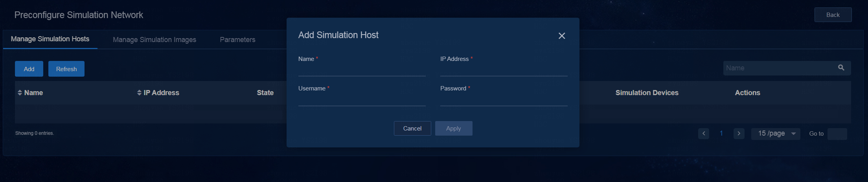Image resolution: width=868 pixels, height=182 pixels.
Task: Click the Go to page number box
Action: [x=837, y=134]
